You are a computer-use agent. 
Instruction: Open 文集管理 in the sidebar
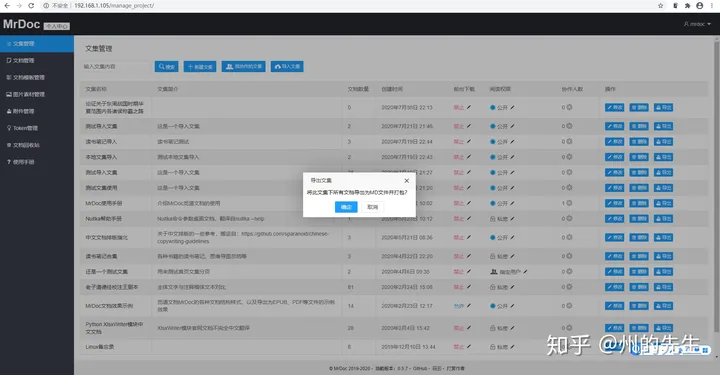tap(37, 44)
